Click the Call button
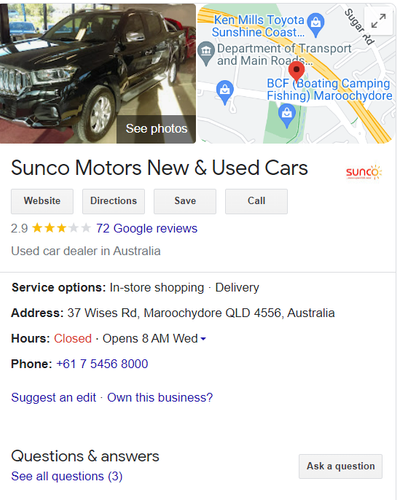 pos(256,201)
